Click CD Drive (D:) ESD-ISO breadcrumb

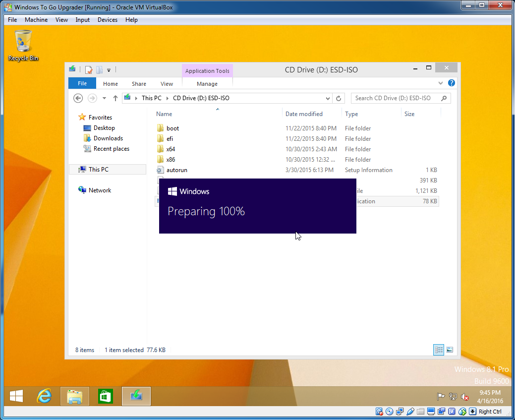pyautogui.click(x=201, y=98)
